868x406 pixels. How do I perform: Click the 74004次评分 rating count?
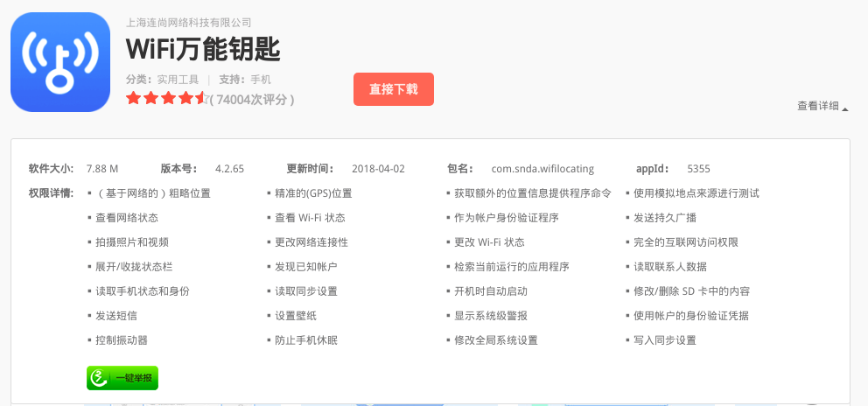coord(252,100)
